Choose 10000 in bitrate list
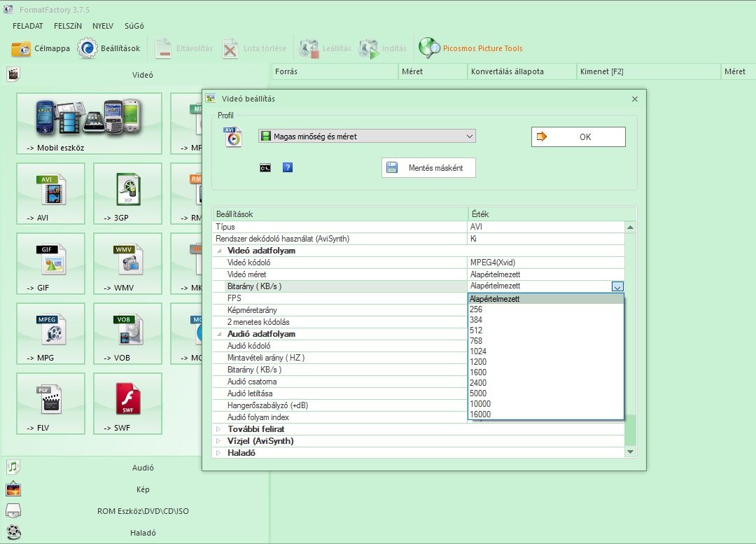 pos(546,404)
